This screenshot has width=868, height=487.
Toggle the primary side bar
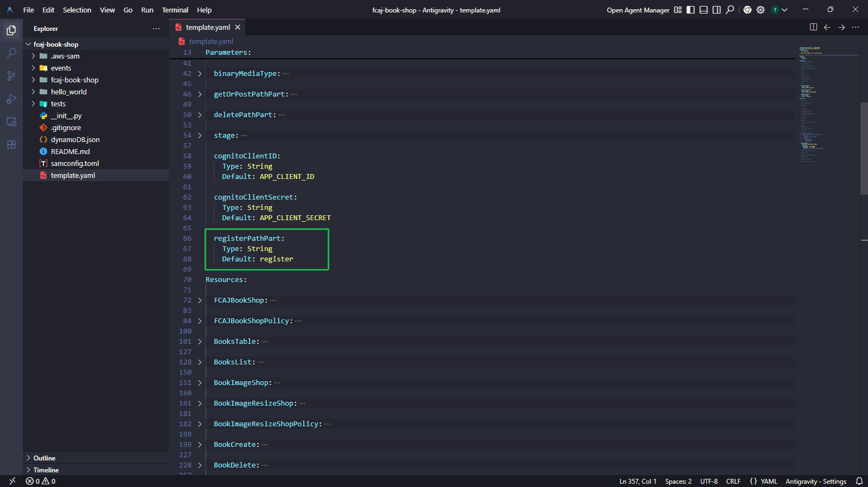(691, 10)
